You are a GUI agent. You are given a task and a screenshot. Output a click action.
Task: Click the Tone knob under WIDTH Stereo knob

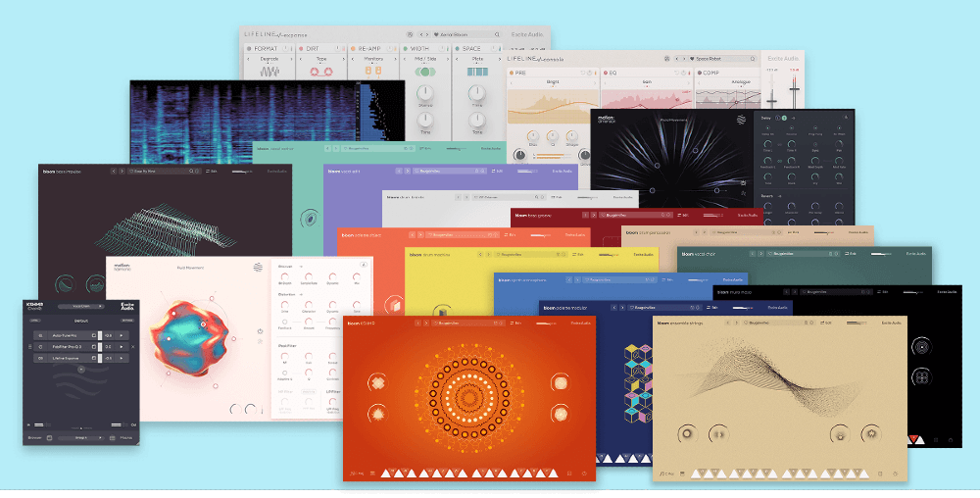[x=425, y=120]
